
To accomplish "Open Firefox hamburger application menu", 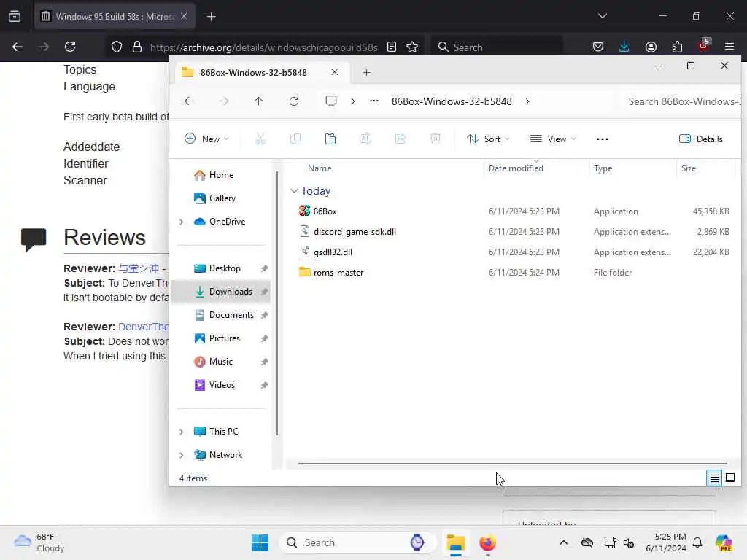I will point(729,47).
